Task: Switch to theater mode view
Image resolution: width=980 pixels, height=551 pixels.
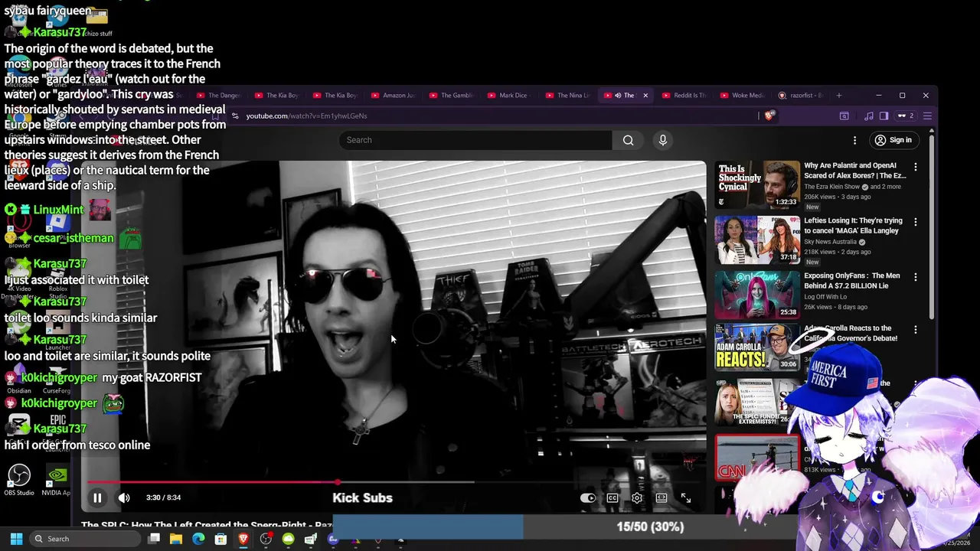Action: click(x=661, y=498)
